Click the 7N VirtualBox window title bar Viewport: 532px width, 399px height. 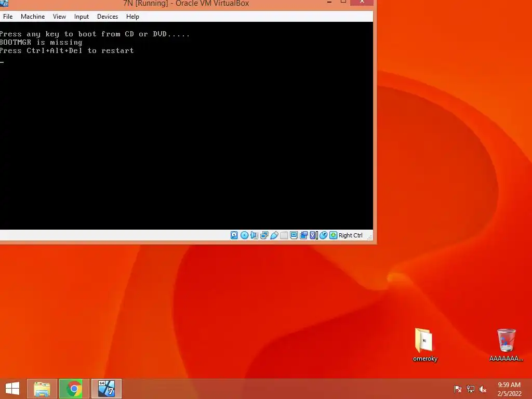point(186,4)
